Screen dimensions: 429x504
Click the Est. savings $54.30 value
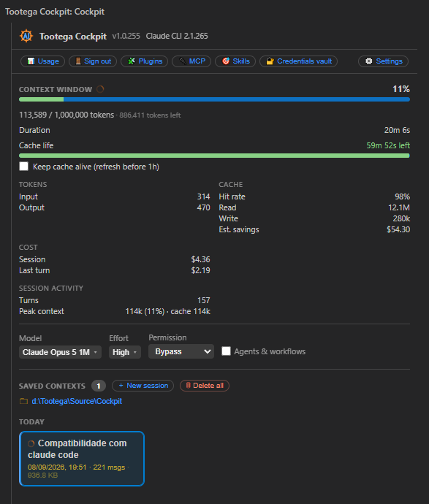pyautogui.click(x=398, y=229)
